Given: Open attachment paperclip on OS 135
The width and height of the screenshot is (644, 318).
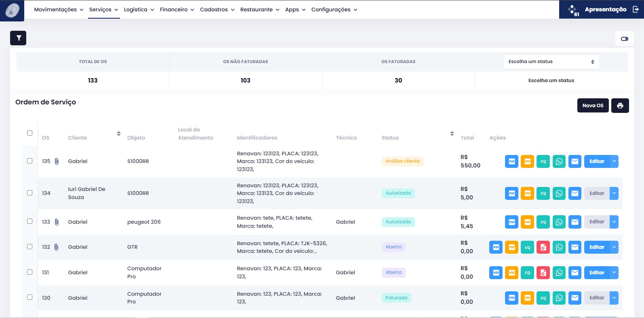Looking at the screenshot, I should [57, 161].
